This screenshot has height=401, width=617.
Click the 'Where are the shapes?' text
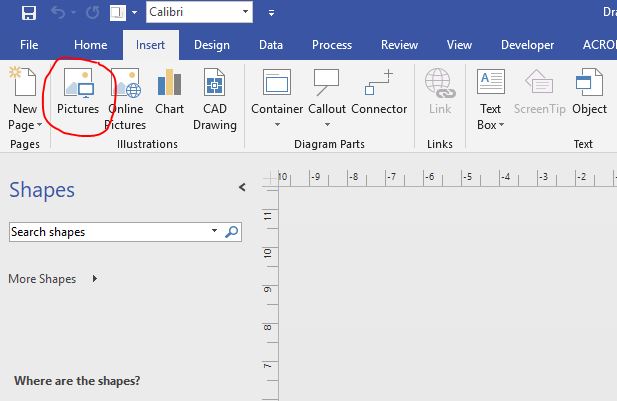pos(77,381)
